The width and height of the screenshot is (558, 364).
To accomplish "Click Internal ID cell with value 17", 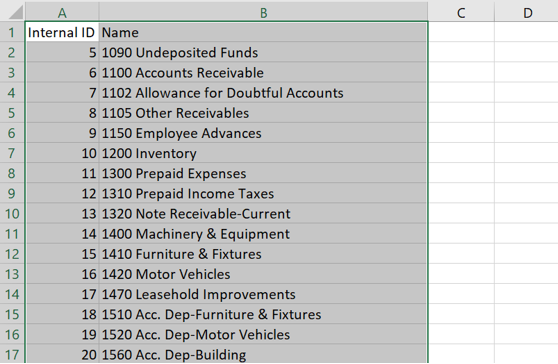I will click(62, 294).
